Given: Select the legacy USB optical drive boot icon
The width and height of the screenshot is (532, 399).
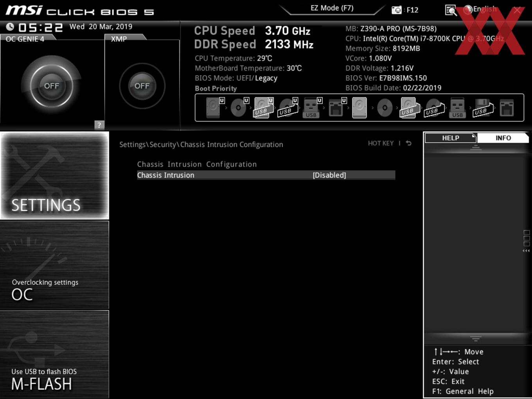Looking at the screenshot, I should coord(433,108).
